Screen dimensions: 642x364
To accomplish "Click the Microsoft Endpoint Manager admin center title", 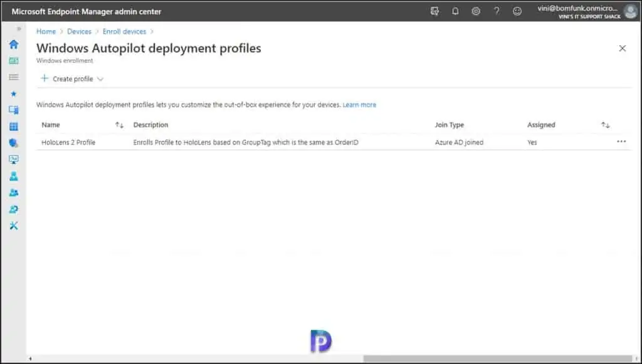I will pyautogui.click(x=87, y=11).
